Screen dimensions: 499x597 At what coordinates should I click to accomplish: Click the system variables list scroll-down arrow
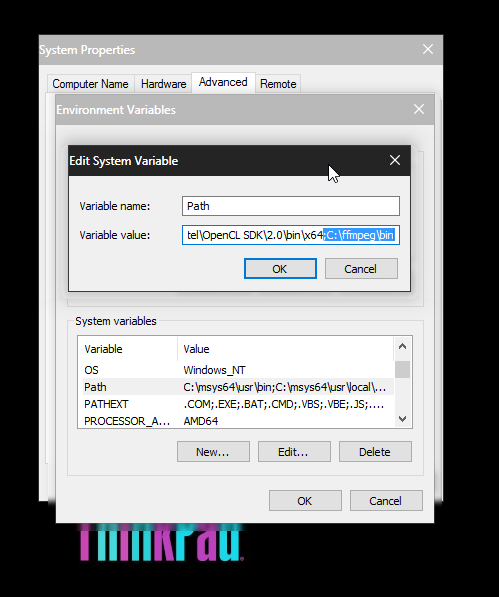click(x=402, y=419)
